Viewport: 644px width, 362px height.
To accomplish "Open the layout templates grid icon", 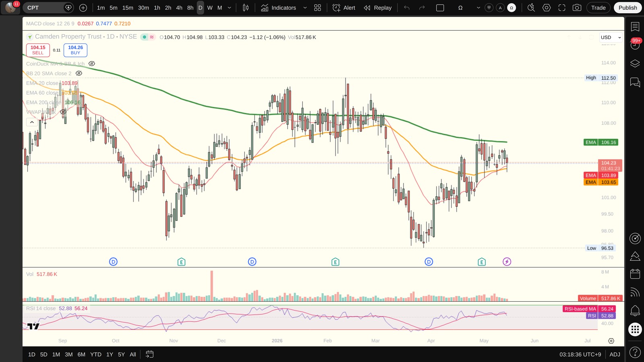I will (318, 8).
